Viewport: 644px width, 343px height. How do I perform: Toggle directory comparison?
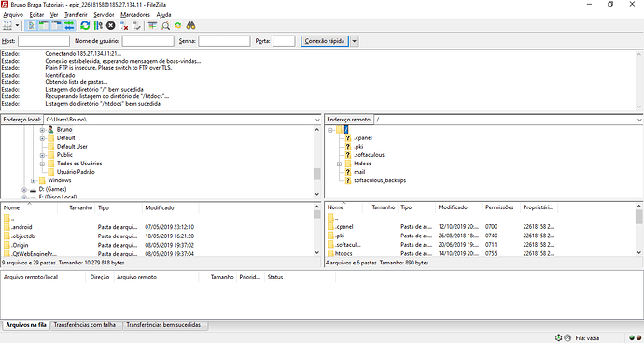pyautogui.click(x=165, y=26)
